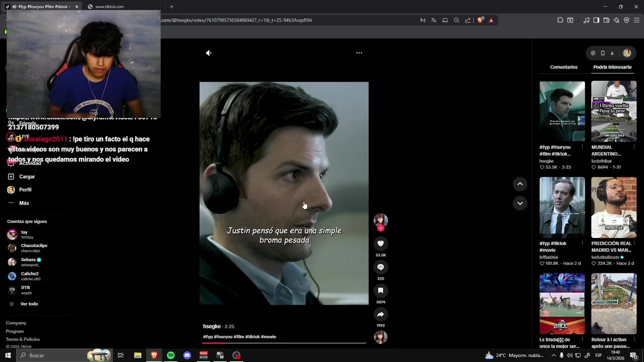Screen dimensions: 644x362
Task: Open the MUNDIAL ARGENTINO video thumbnail
Action: [614, 111]
